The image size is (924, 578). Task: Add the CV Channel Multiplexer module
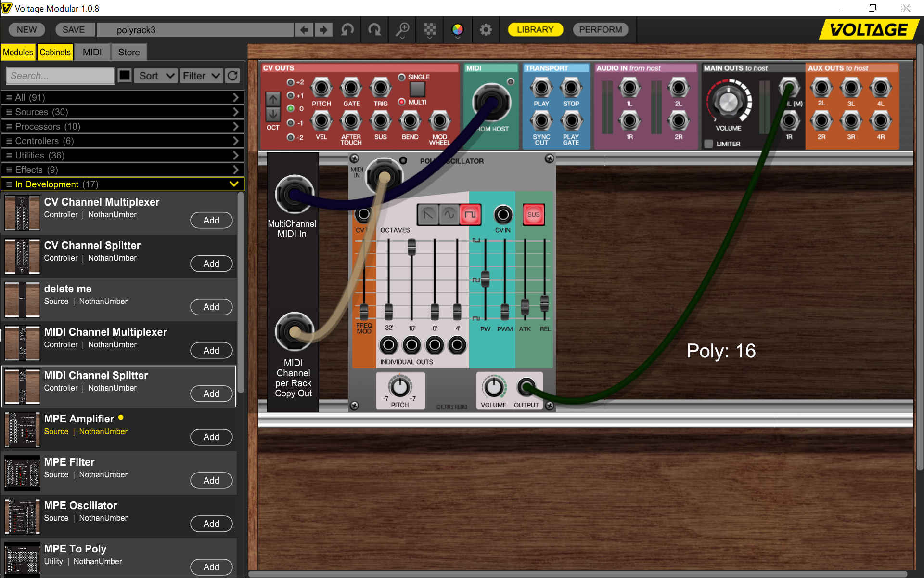coord(211,220)
